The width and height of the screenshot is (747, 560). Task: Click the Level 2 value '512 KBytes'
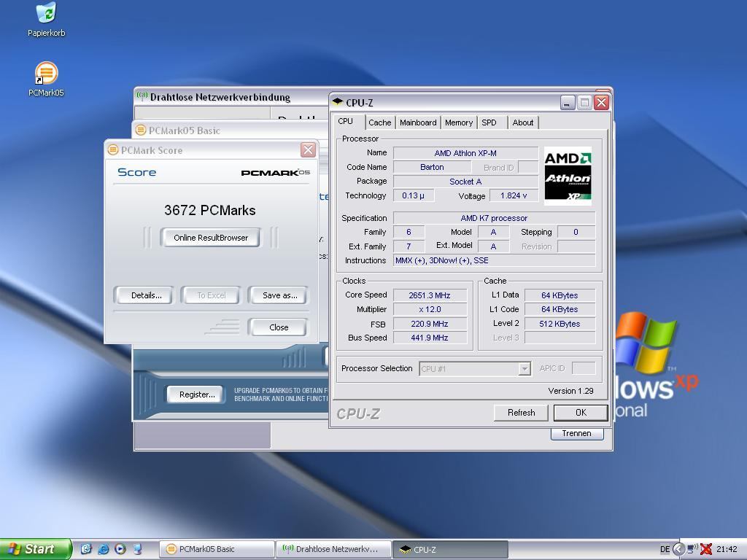point(560,324)
